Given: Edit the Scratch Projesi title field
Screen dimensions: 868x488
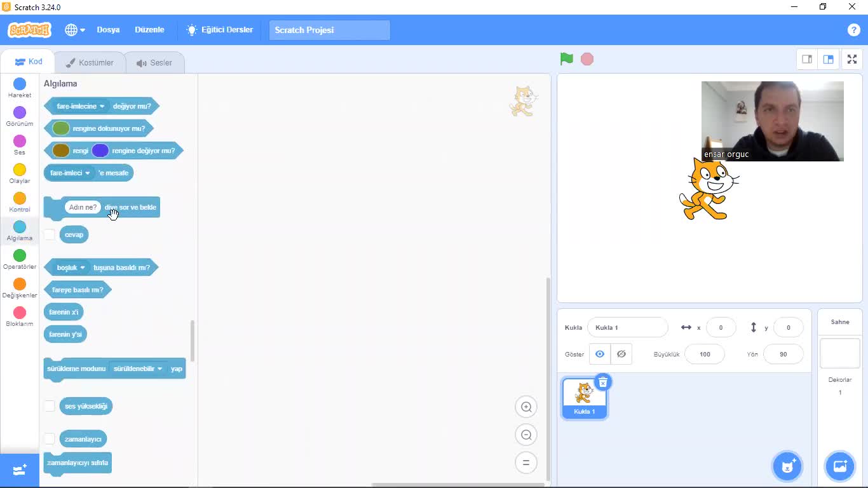Looking at the screenshot, I should [329, 30].
